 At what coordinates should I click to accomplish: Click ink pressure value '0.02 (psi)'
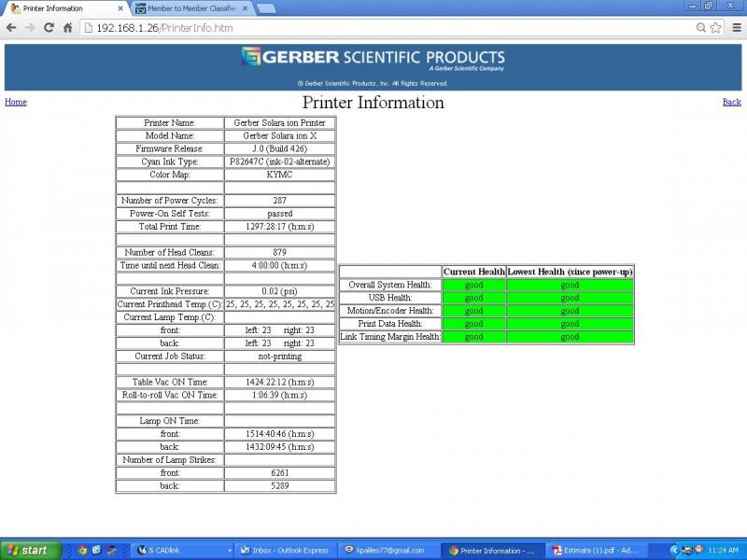pyautogui.click(x=279, y=291)
